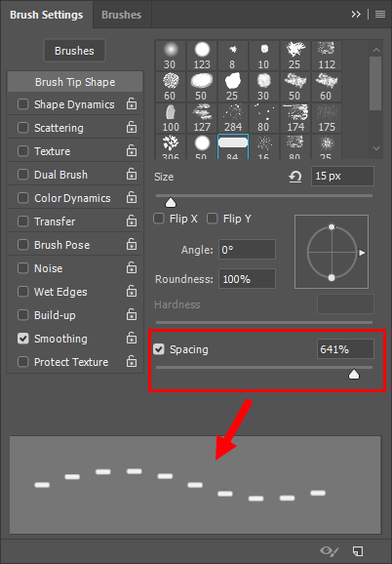Toggle lock icon beside Noise

point(132,267)
